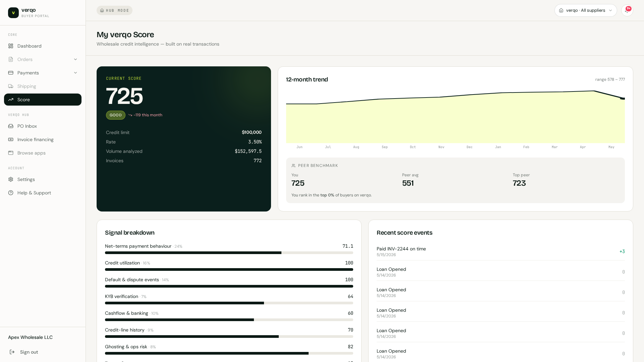
Task: Open the notifications bell with 9+ badge
Action: (x=627, y=10)
